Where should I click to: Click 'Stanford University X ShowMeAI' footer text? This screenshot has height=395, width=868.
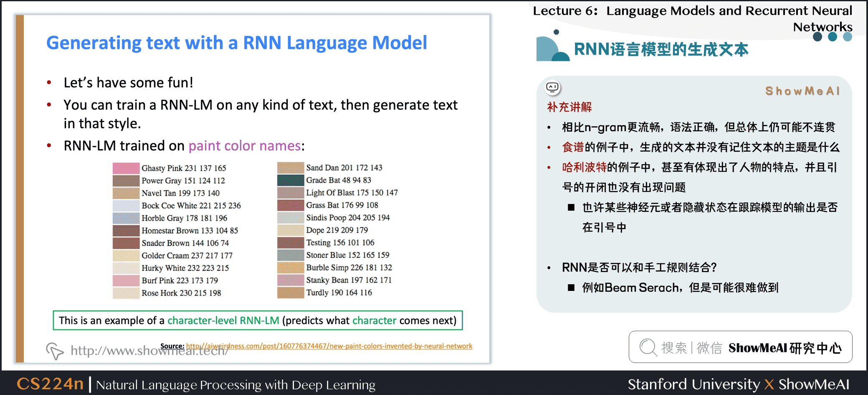(739, 384)
